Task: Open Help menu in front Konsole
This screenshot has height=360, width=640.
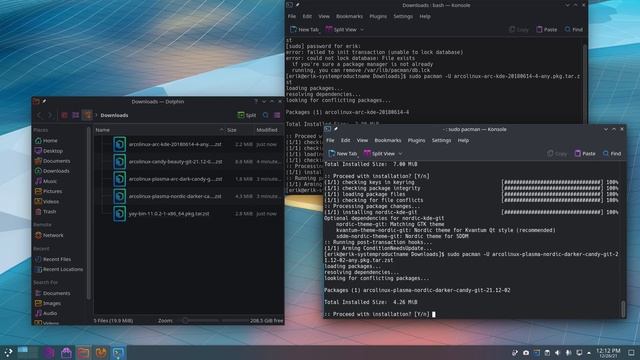Action: (x=463, y=140)
